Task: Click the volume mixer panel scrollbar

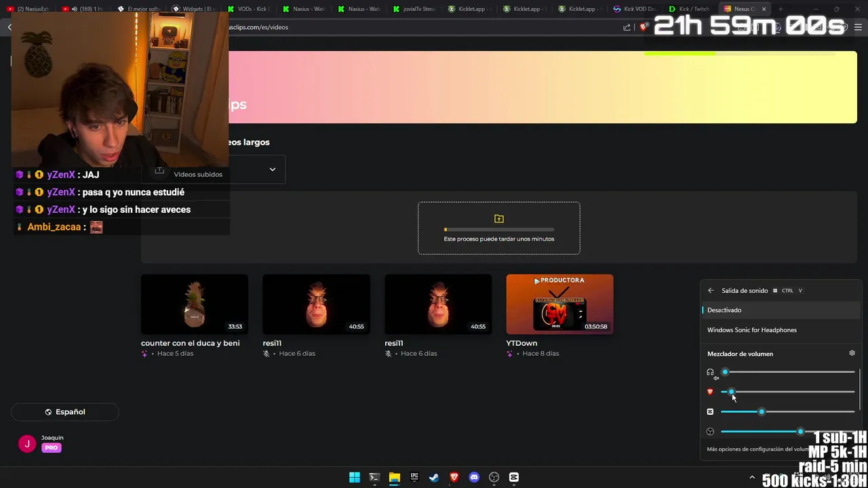Action: click(x=860, y=389)
